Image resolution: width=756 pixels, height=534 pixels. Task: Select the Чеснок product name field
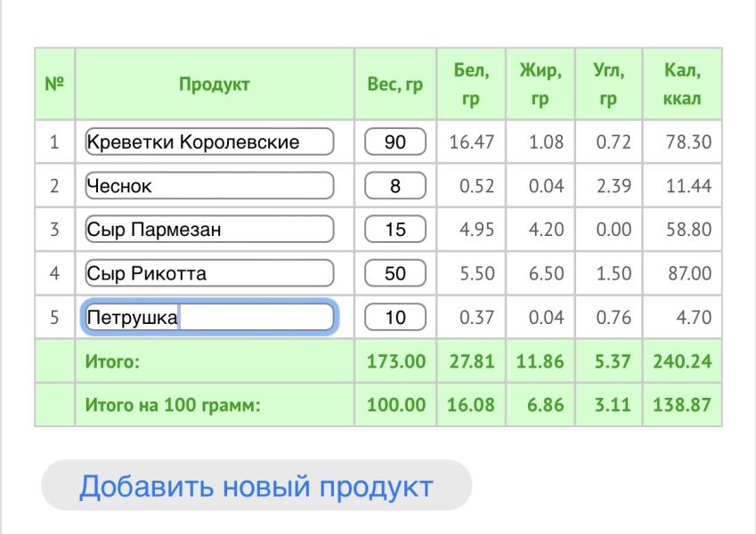[x=210, y=185]
